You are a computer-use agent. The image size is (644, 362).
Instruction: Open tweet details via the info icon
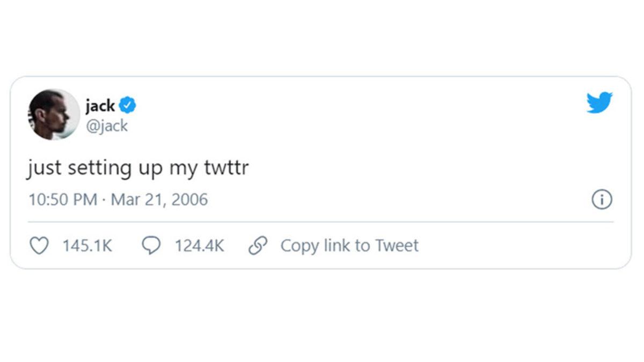[602, 199]
